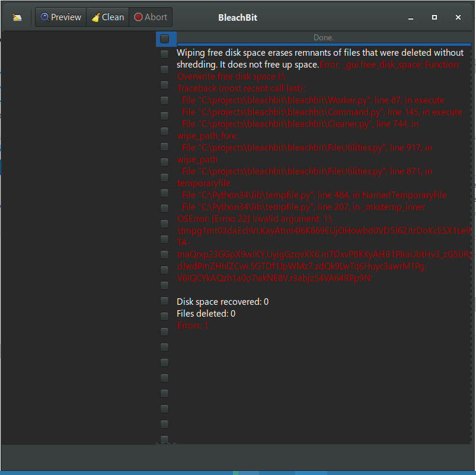Check the checkbox beside the Worker.py traceback line
The width and height of the screenshot is (476, 475).
click(164, 100)
